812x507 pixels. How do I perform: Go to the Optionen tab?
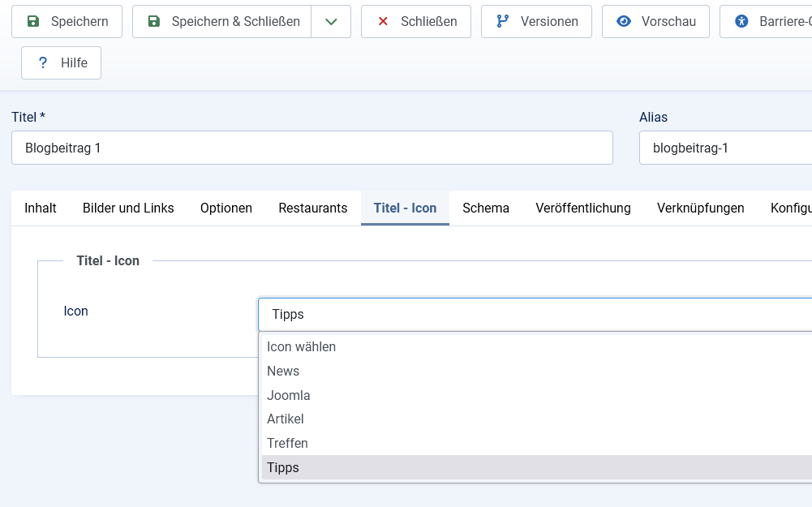[x=226, y=208]
